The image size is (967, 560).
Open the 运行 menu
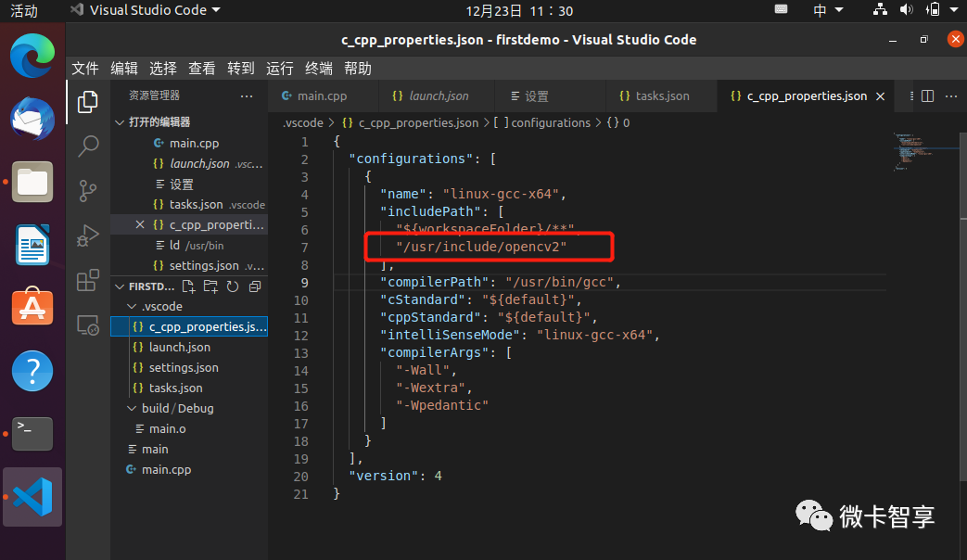[x=279, y=68]
